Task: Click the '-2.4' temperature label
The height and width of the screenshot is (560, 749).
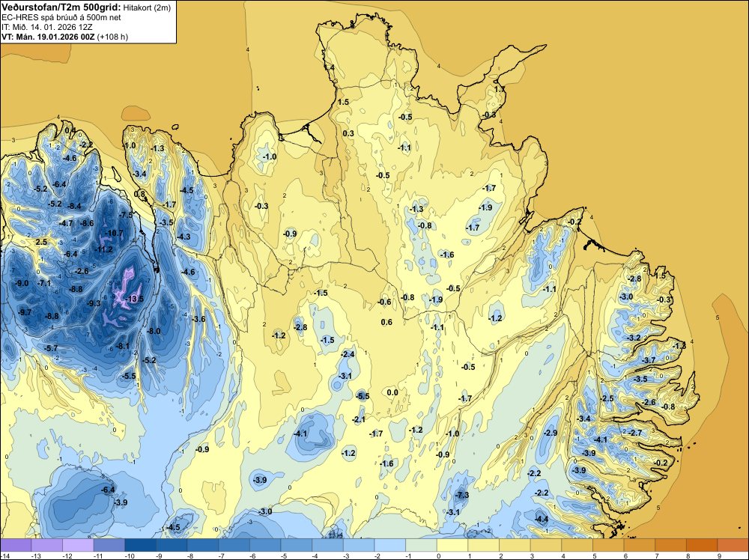Action: pyautogui.click(x=348, y=354)
